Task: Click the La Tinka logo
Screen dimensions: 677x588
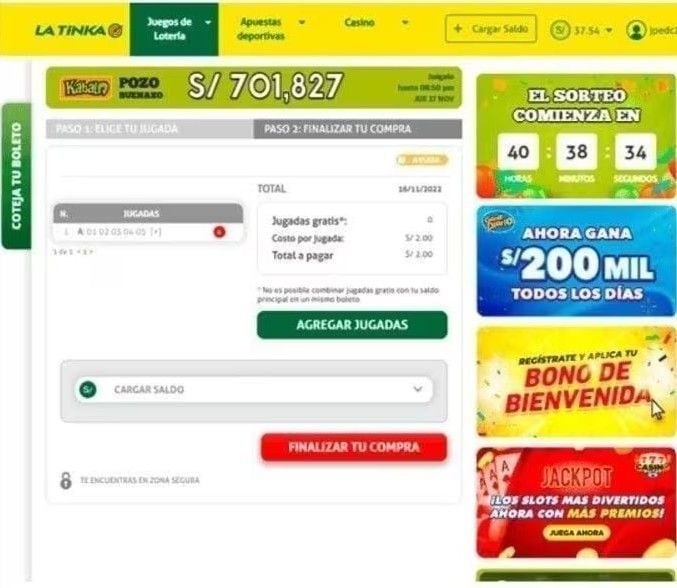Action: (79, 30)
